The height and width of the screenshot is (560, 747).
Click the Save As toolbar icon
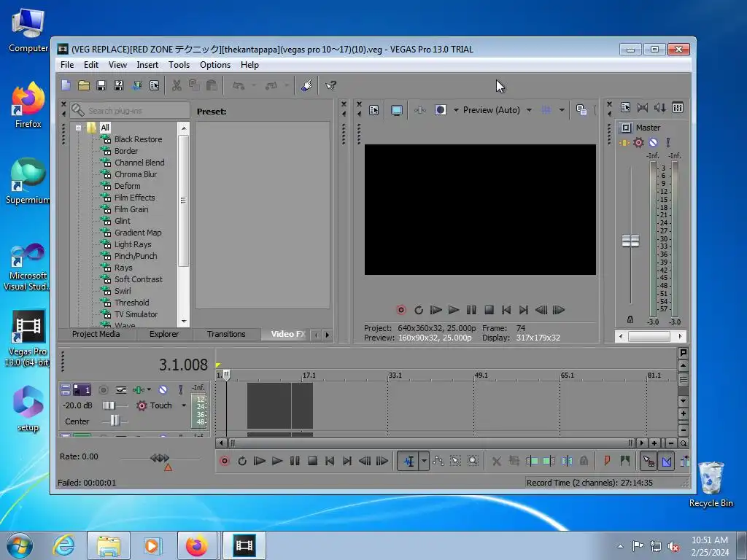[119, 85]
